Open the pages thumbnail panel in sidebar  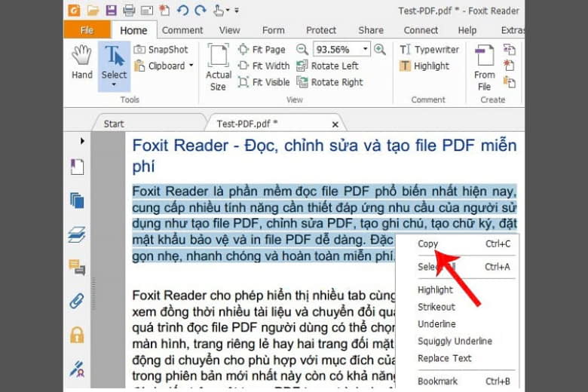pos(77,201)
